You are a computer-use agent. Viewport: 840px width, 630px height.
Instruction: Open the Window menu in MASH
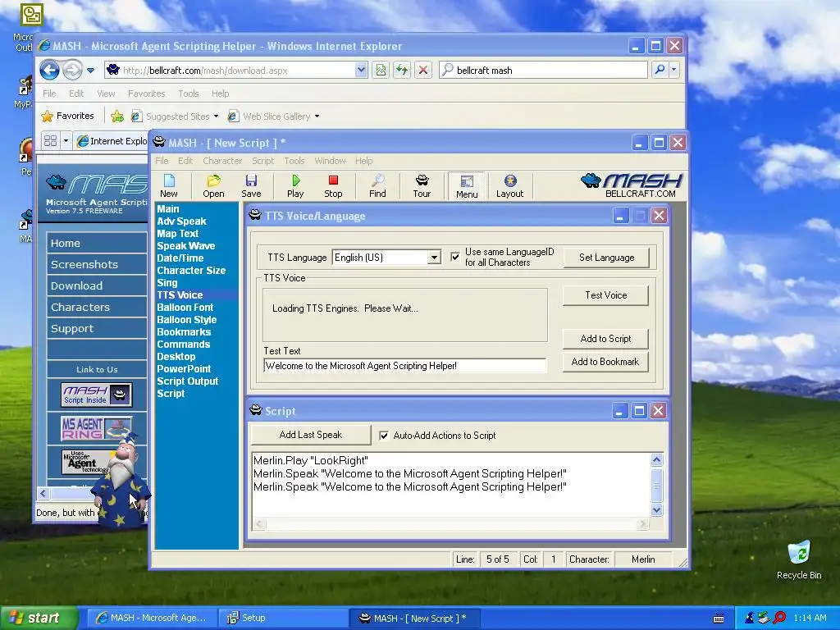330,161
